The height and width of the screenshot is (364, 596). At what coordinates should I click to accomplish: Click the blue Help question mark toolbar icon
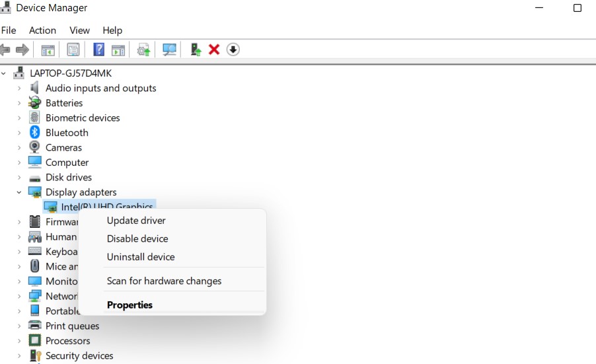point(98,50)
